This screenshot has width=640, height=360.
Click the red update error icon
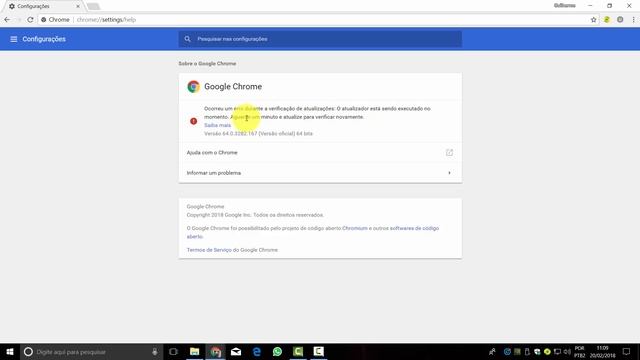click(x=193, y=121)
